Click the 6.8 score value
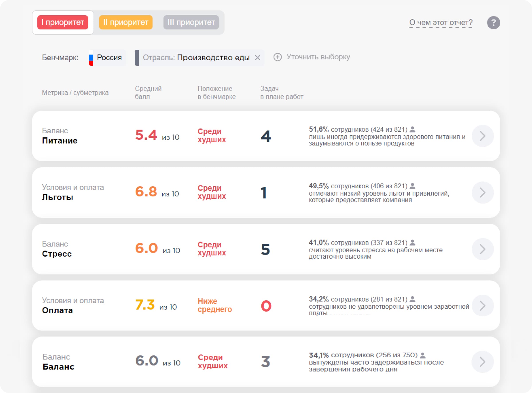 pyautogui.click(x=146, y=191)
